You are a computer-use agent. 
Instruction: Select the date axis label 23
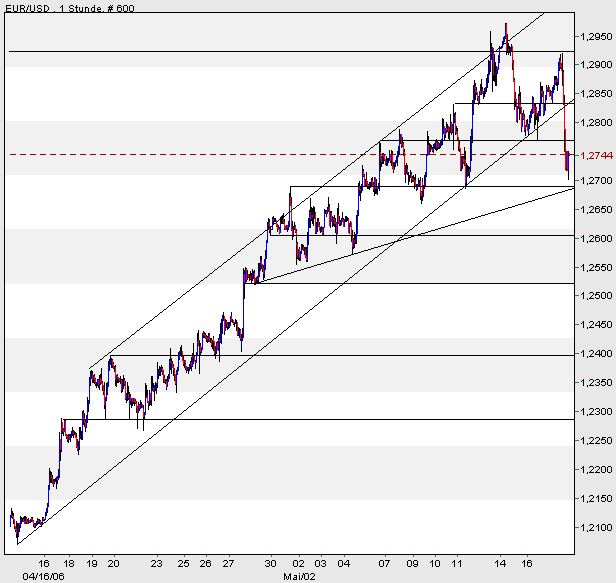(x=156, y=564)
